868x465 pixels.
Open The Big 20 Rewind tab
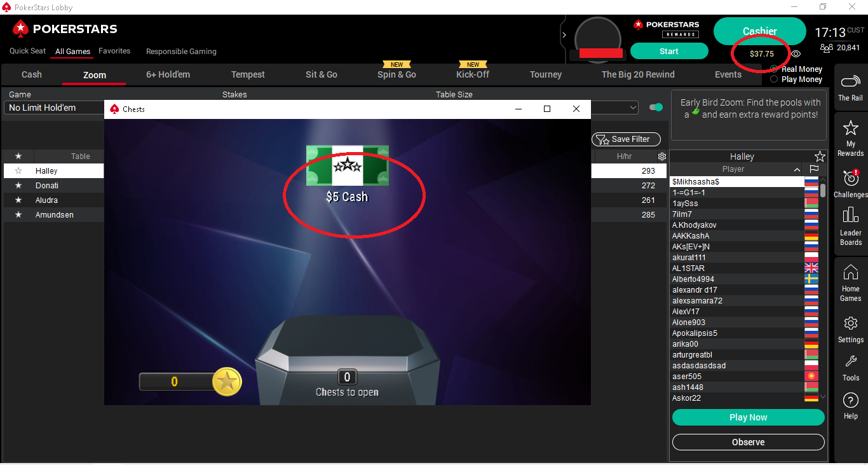[x=638, y=74]
